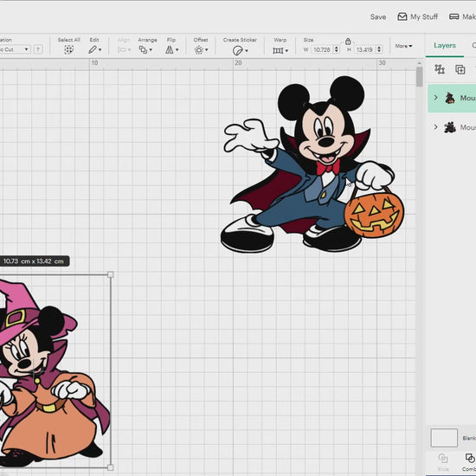Click the Create Sticker tool
476x476 pixels.
coord(240,50)
